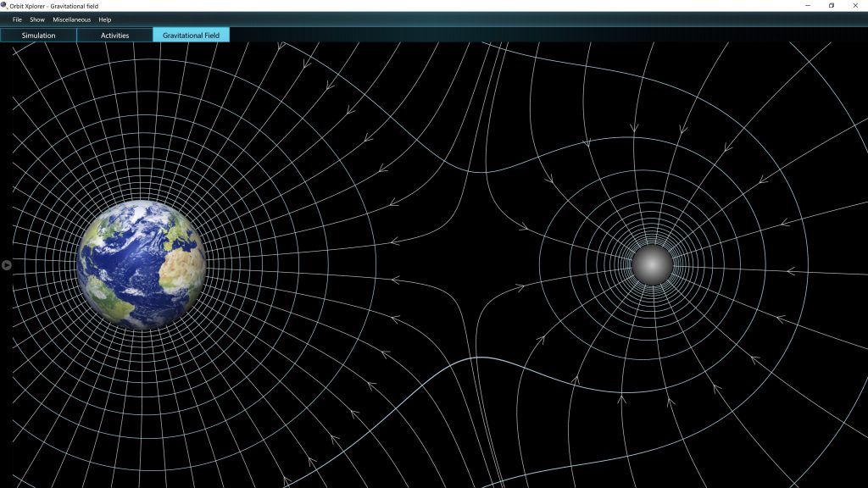Click the Earth globe
The image size is (868, 488).
[142, 264]
